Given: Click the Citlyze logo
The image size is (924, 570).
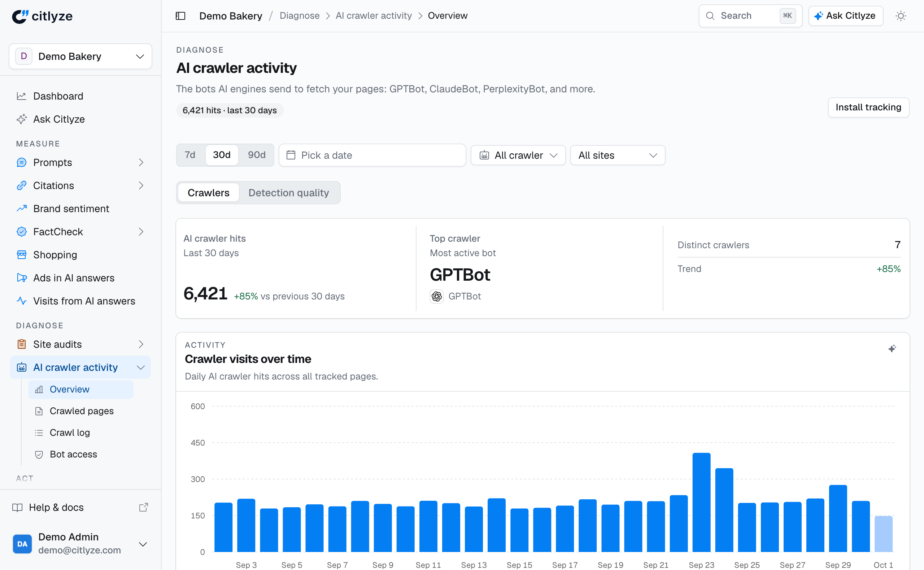Looking at the screenshot, I should click(x=42, y=16).
